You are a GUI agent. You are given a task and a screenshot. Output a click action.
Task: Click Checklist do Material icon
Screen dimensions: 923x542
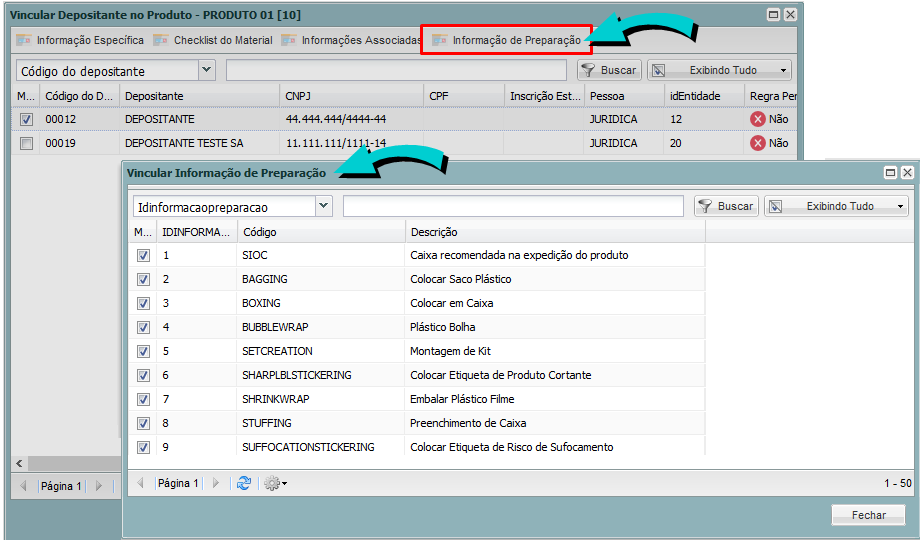point(161,40)
